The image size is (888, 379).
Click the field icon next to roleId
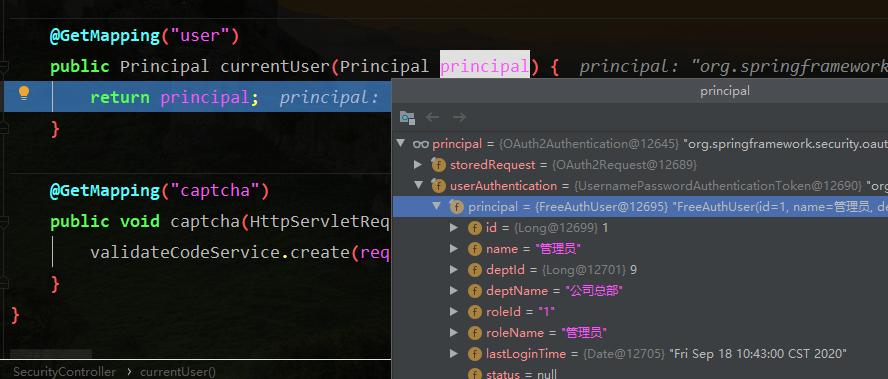(475, 312)
